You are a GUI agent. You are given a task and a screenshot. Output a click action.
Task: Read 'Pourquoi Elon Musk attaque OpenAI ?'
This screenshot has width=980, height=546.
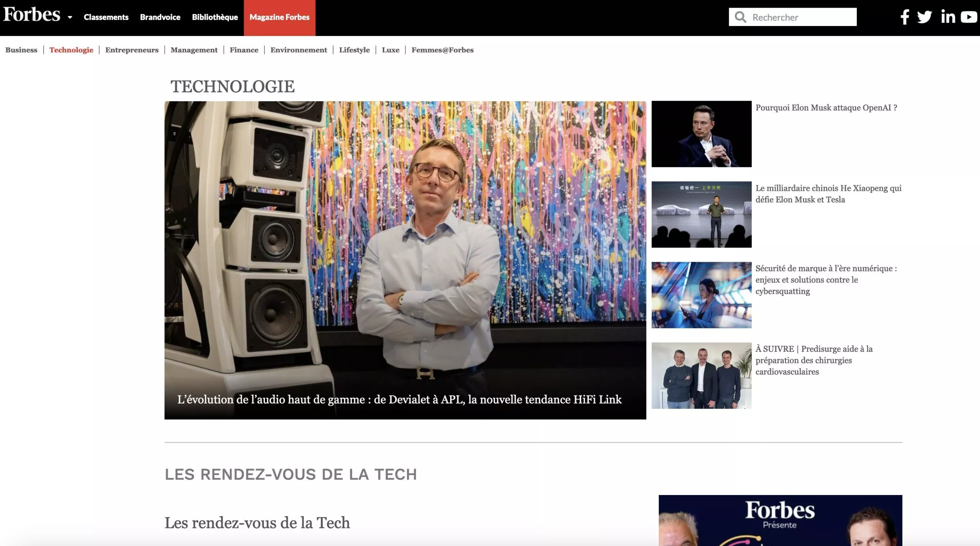(826, 108)
